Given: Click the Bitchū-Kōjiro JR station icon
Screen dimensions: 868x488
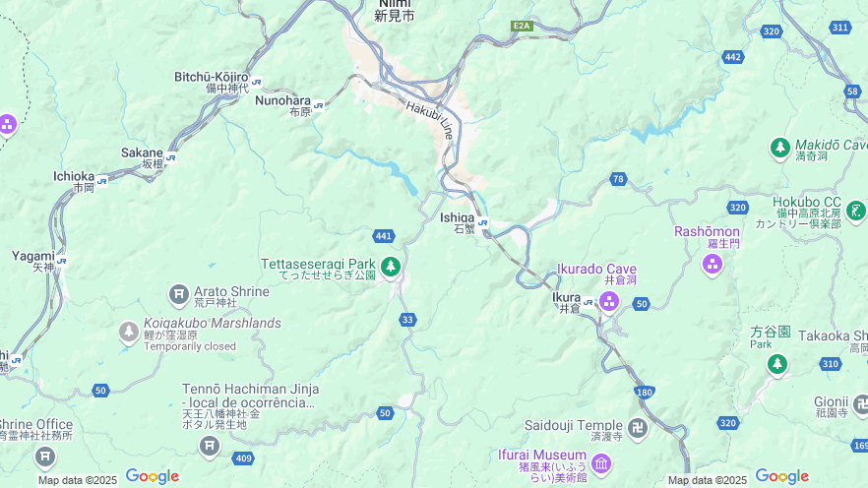Looking at the screenshot, I should tap(256, 83).
